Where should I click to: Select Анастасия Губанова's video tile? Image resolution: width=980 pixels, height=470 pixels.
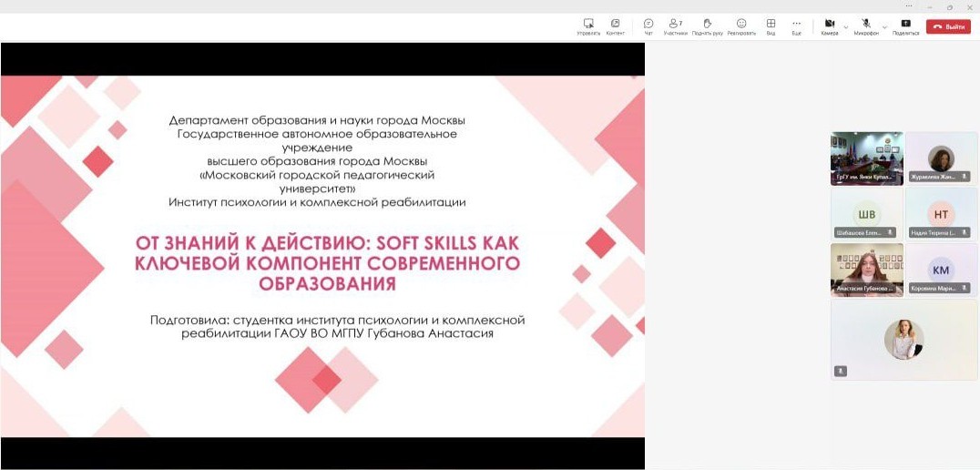866,270
